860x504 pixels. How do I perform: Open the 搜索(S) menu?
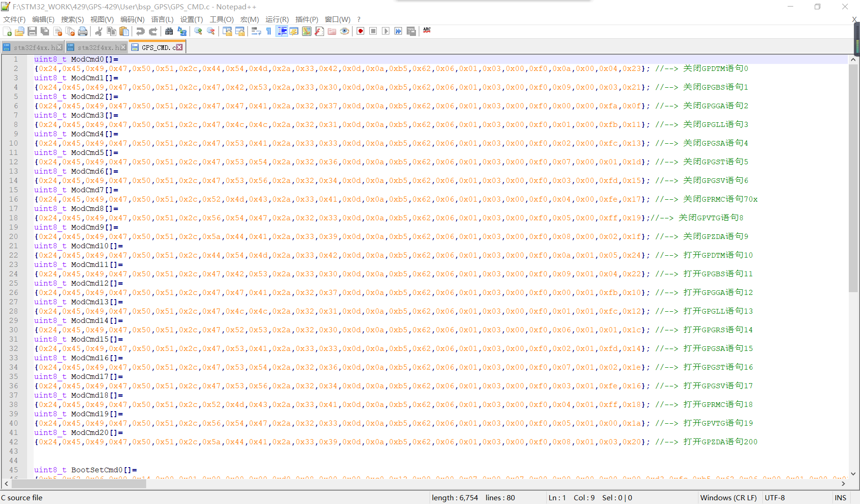(72, 19)
